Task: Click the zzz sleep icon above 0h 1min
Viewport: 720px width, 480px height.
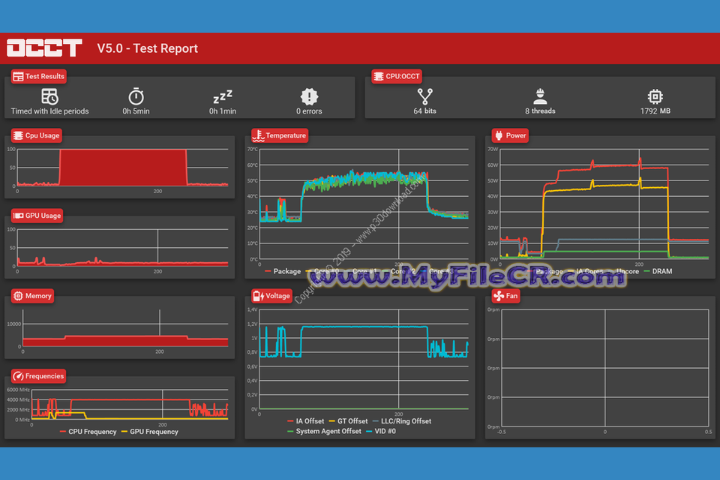Action: point(223,97)
